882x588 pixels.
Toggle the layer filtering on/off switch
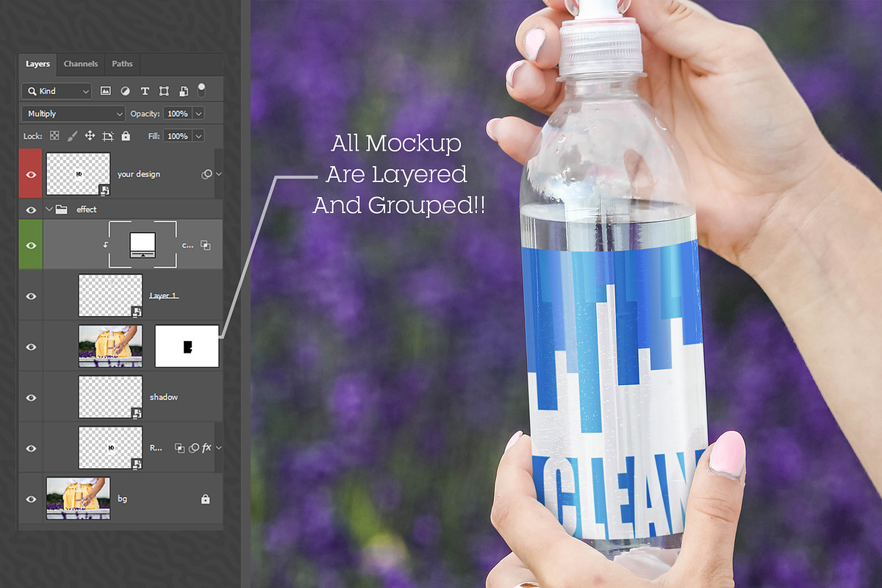pos(202,90)
